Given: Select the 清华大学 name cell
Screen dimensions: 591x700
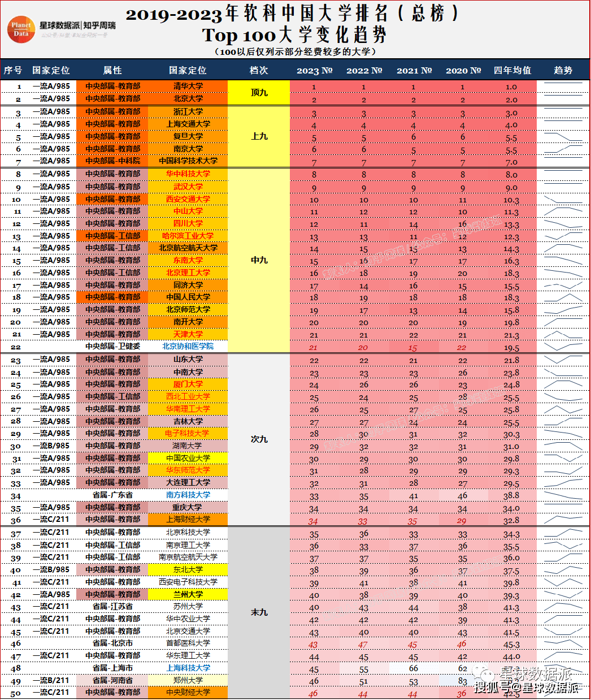Looking at the screenshot, I should 188,86.
